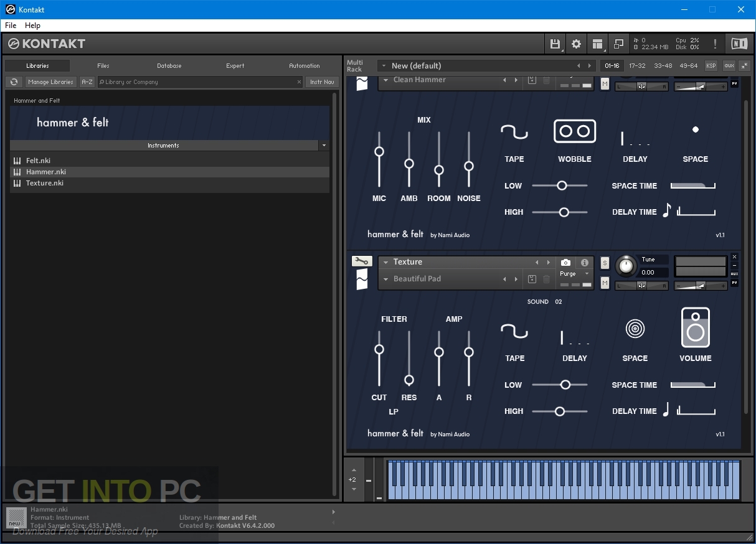Screen dimensions: 756x544
Task: Save the Clean Hammer snapshot
Action: pyautogui.click(x=532, y=80)
